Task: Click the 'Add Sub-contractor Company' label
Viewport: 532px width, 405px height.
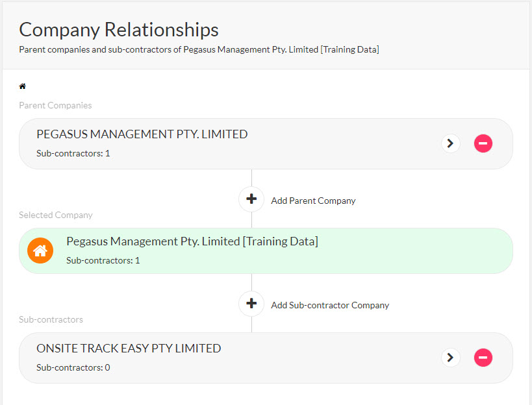Action: click(329, 305)
